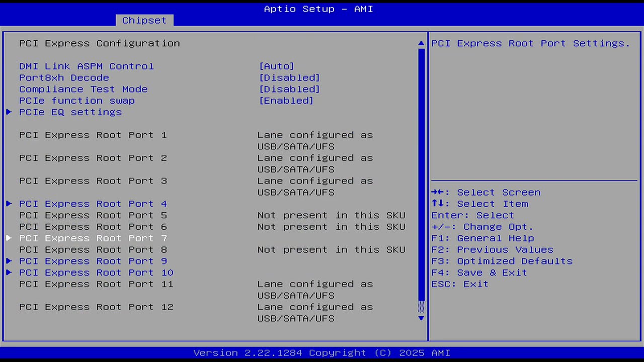Screen dimensions: 644x362
Task: Change DMI Link ASPM [Auto] value
Action: tap(276, 66)
